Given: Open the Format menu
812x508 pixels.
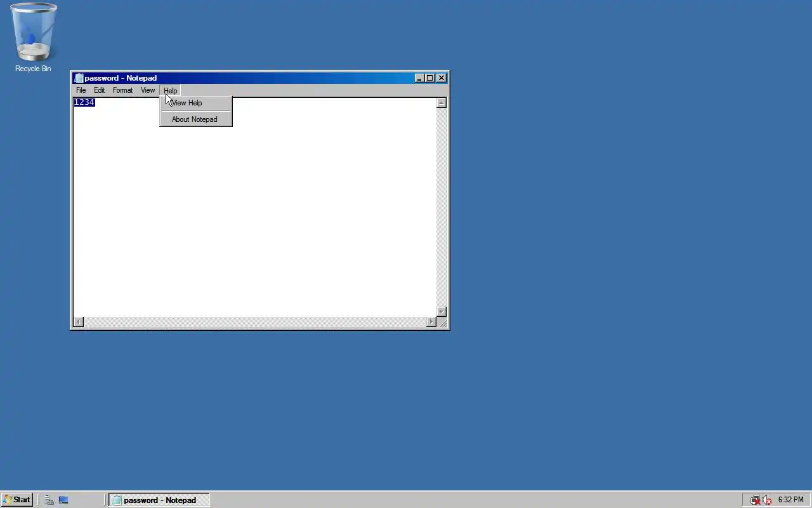Looking at the screenshot, I should (122, 90).
